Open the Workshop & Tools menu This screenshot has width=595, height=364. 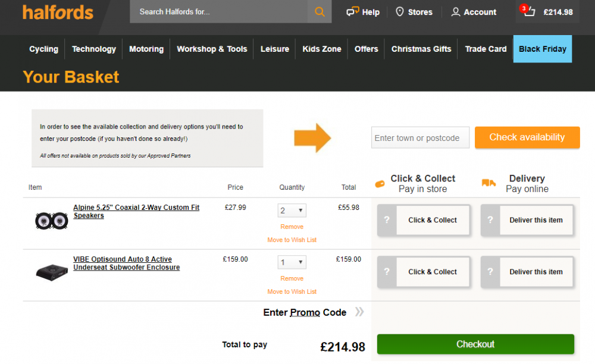[x=212, y=49]
